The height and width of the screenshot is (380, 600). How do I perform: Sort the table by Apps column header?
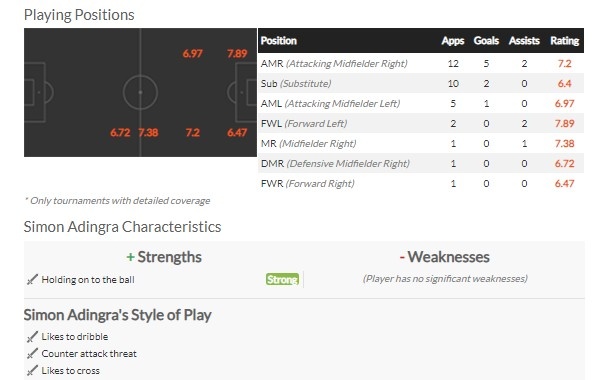[x=453, y=41]
